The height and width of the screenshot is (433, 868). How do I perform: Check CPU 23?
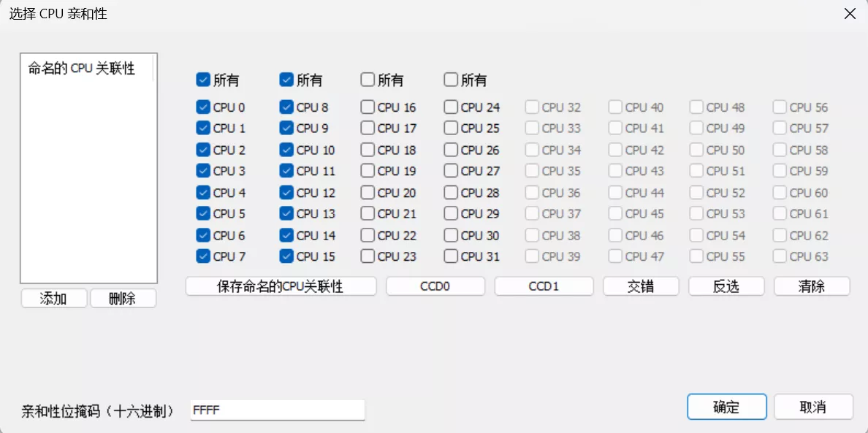[368, 256]
